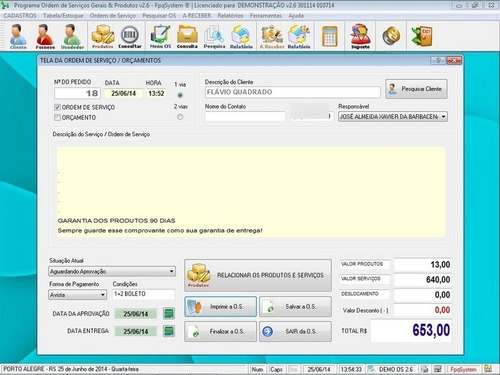Click the Nome do Contato field
Viewport: 500px width, 375px height.
click(x=245, y=117)
